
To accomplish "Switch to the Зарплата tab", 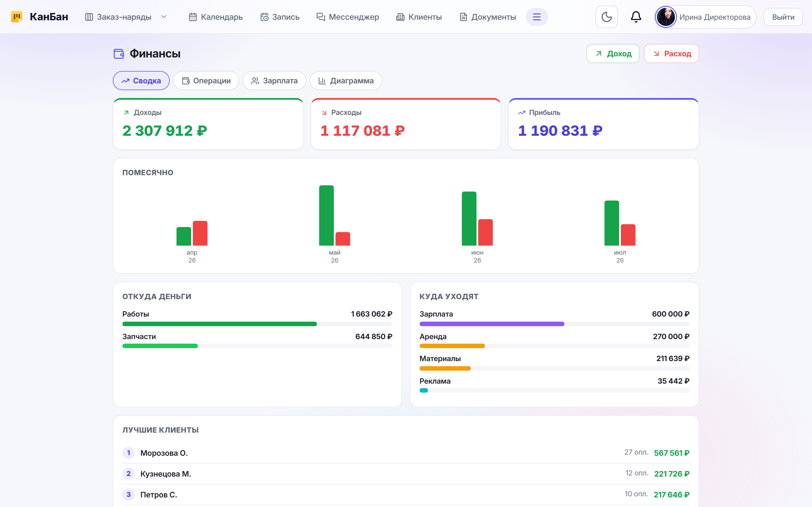I will tap(274, 81).
